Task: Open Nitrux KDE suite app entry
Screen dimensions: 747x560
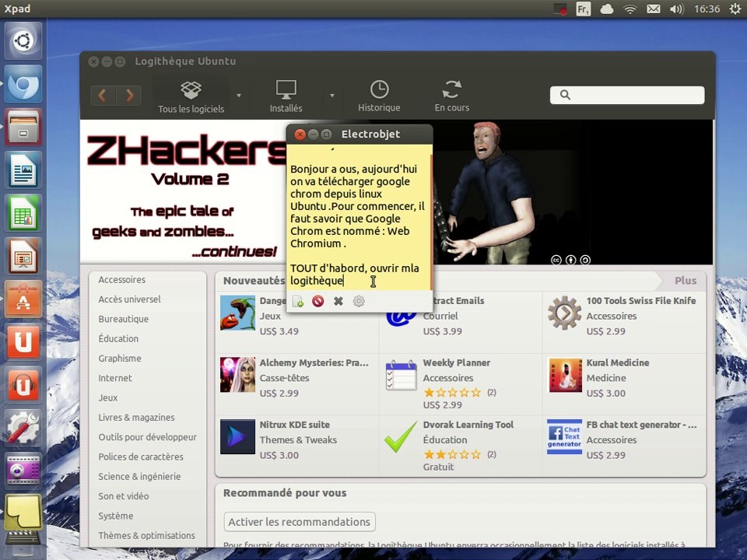Action: pyautogui.click(x=297, y=445)
